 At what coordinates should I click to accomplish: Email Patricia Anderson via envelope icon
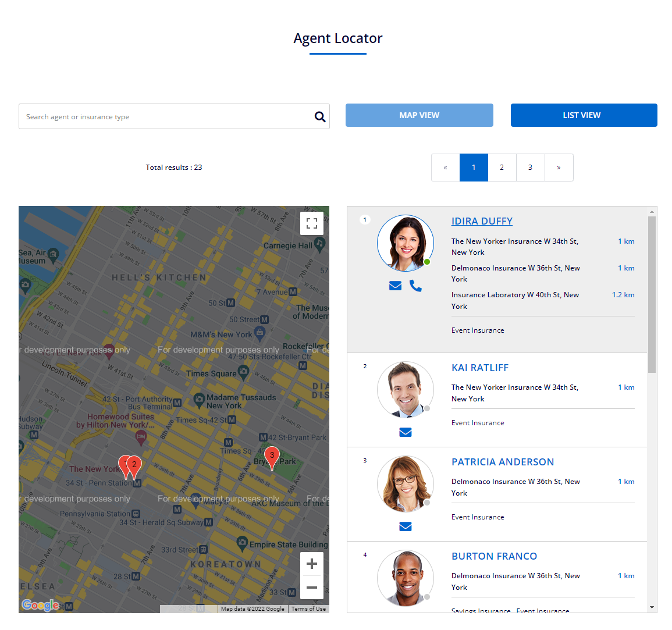pos(406,526)
